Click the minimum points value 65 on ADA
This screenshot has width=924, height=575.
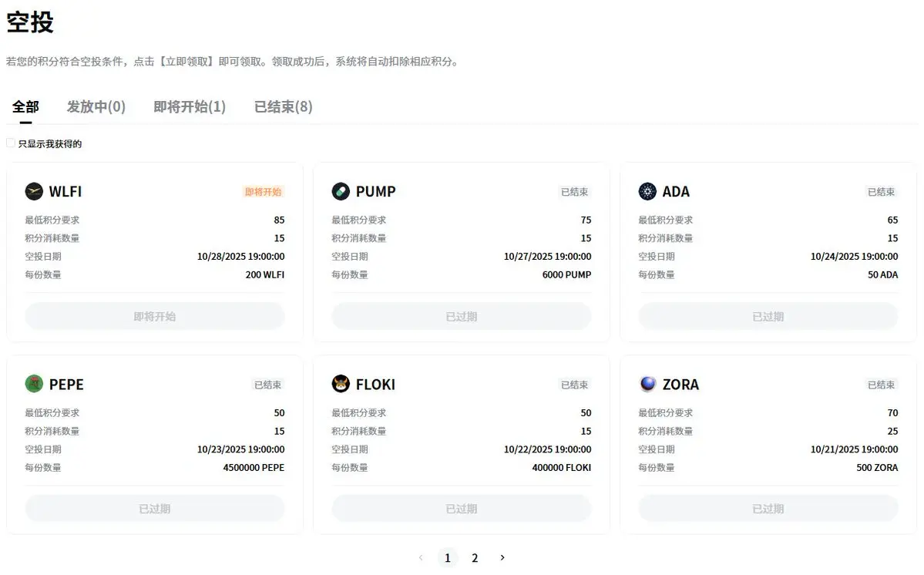click(x=892, y=220)
